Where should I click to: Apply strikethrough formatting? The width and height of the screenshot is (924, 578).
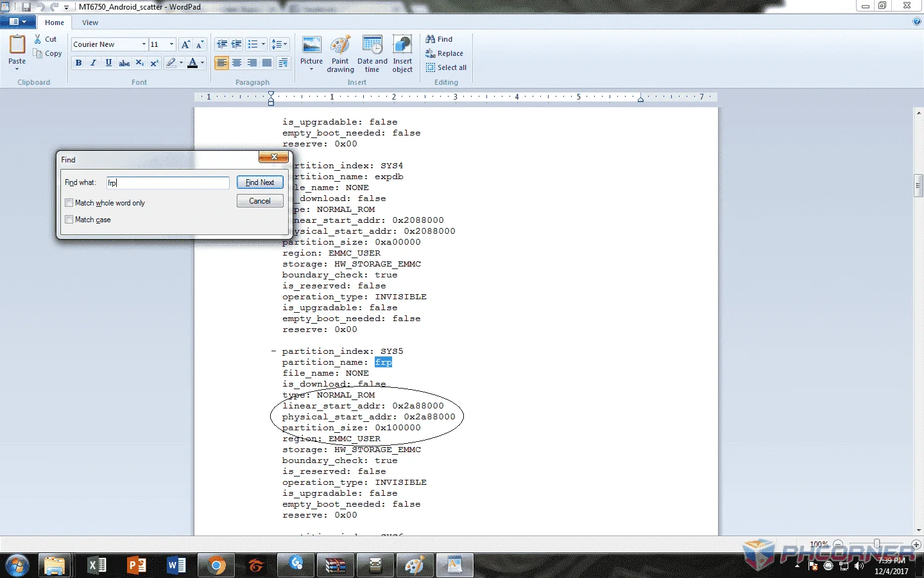point(124,63)
